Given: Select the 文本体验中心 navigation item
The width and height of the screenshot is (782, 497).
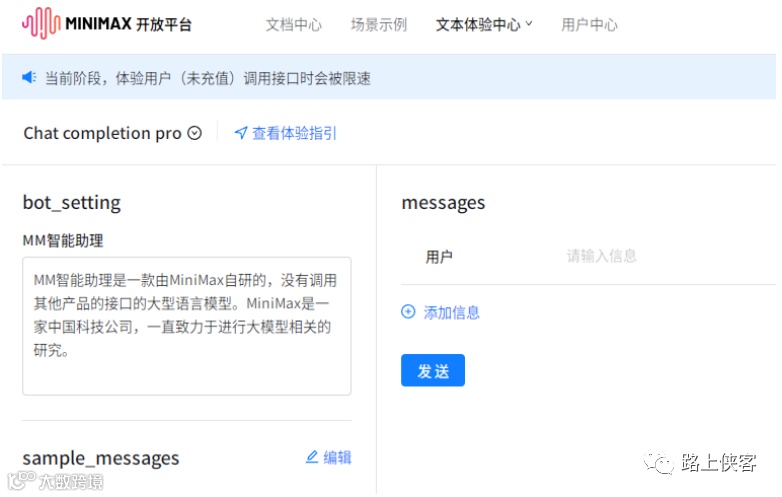Looking at the screenshot, I should (478, 24).
